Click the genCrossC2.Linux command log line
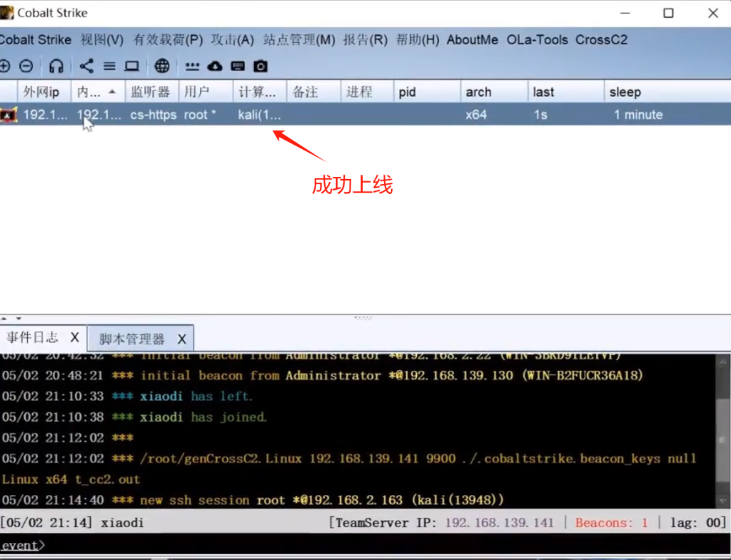The width and height of the screenshot is (731, 560). click(349, 469)
